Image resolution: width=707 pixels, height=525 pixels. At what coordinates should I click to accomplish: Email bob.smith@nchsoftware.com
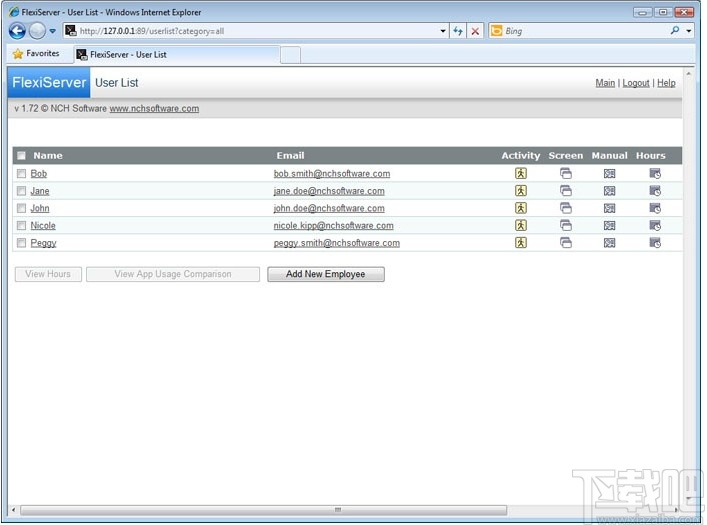click(332, 174)
